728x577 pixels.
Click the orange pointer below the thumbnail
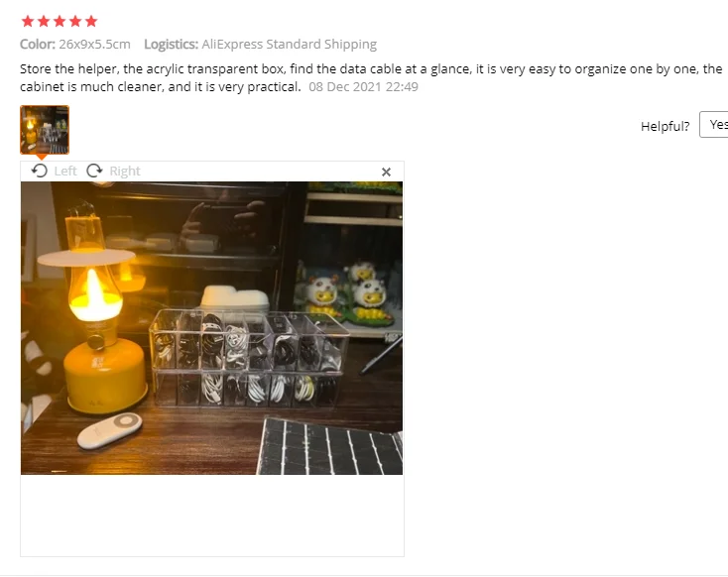click(42, 157)
